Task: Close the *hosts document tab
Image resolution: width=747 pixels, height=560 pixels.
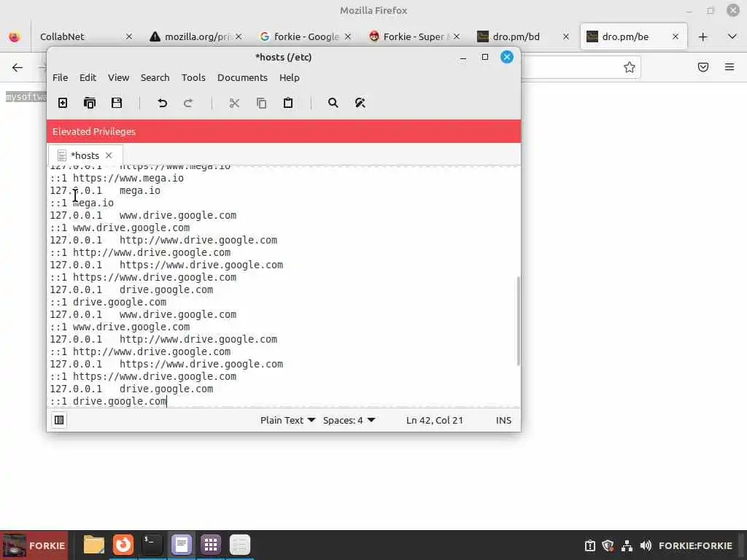Action: [109, 155]
